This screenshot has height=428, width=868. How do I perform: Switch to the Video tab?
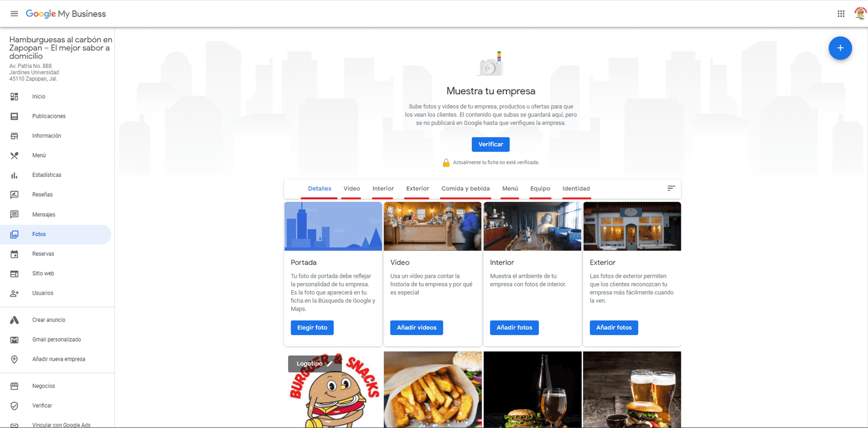point(352,189)
